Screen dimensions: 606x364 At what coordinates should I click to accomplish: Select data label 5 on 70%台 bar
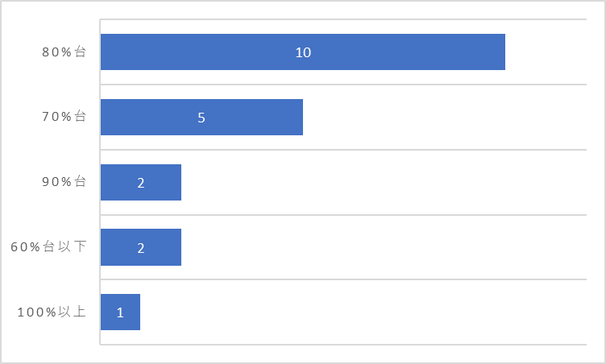click(x=201, y=118)
